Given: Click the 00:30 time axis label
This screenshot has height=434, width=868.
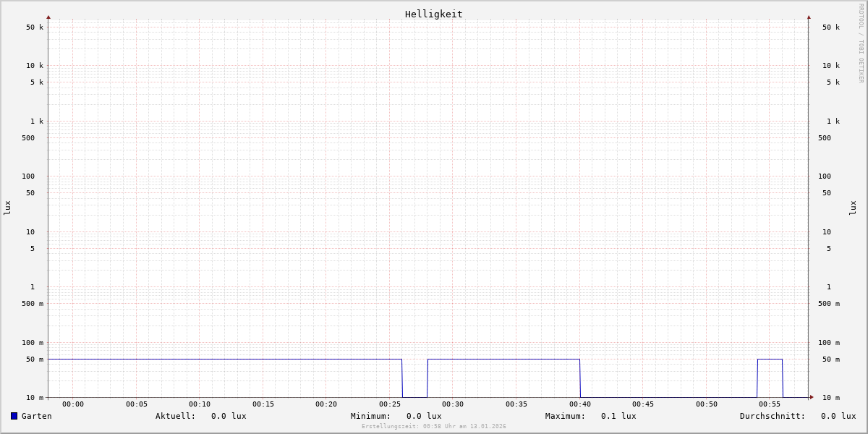Looking at the screenshot, I should pos(453,404).
